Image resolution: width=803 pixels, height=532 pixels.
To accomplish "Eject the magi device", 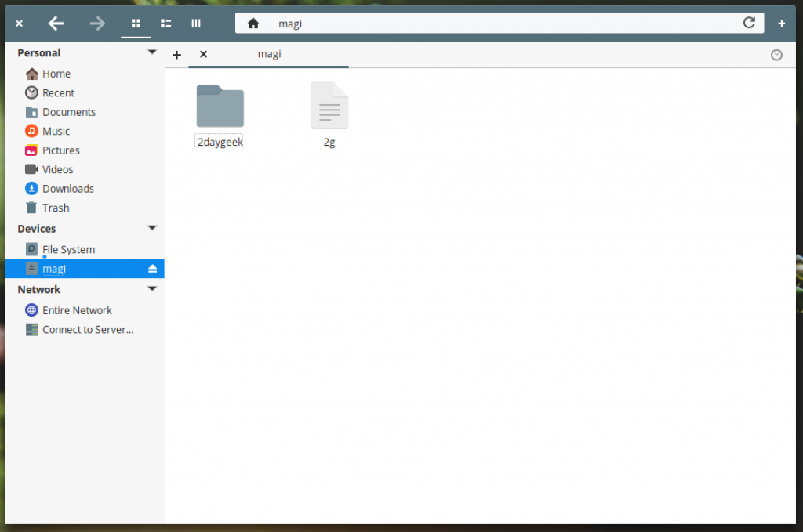I will [x=152, y=268].
